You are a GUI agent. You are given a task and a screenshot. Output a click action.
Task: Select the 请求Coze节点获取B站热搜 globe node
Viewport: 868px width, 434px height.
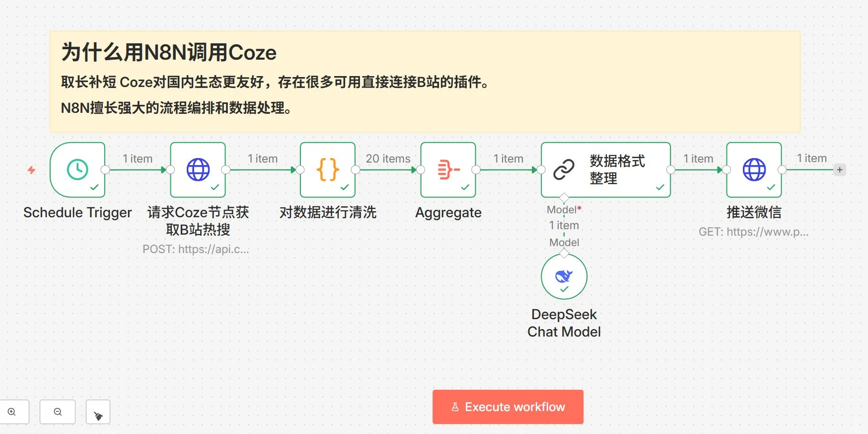[x=198, y=170]
